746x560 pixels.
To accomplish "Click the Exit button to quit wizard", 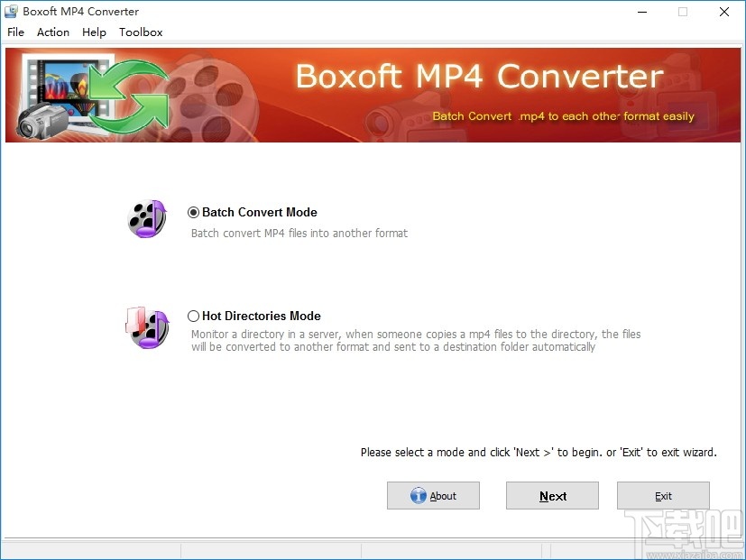I will coord(663,495).
